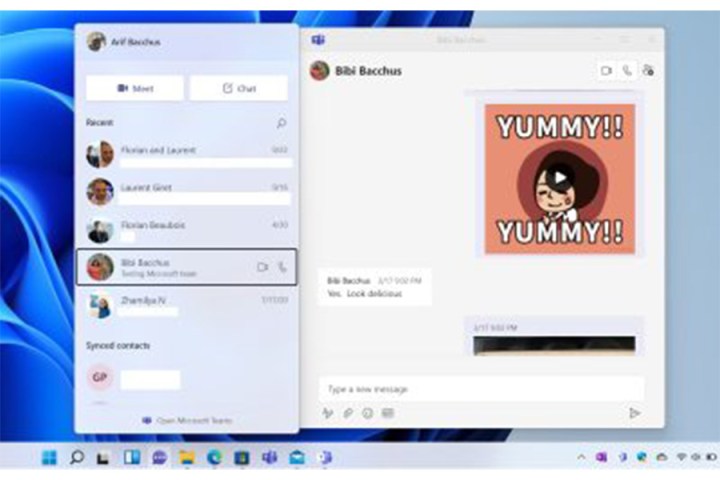Attach a file with the paperclip icon

(348, 413)
